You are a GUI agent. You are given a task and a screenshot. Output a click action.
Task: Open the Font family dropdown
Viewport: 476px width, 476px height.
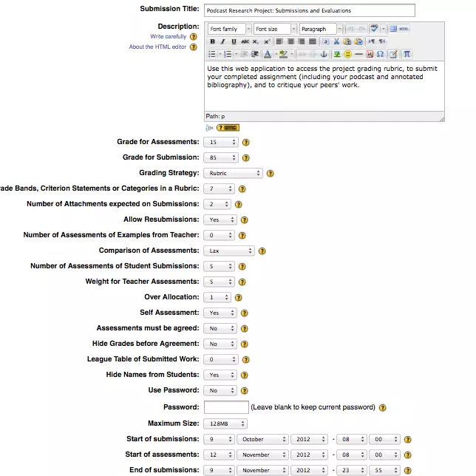(x=229, y=30)
